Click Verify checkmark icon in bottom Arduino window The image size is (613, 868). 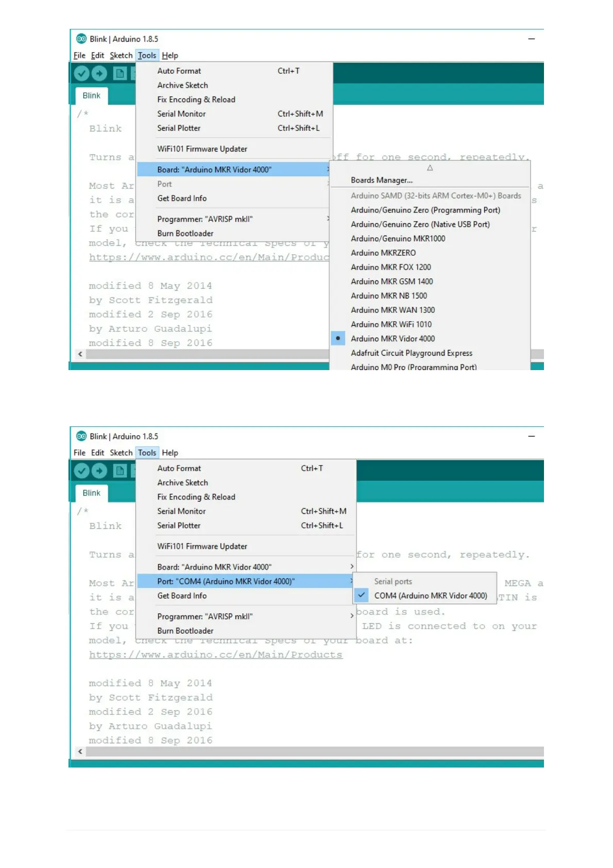coord(81,471)
